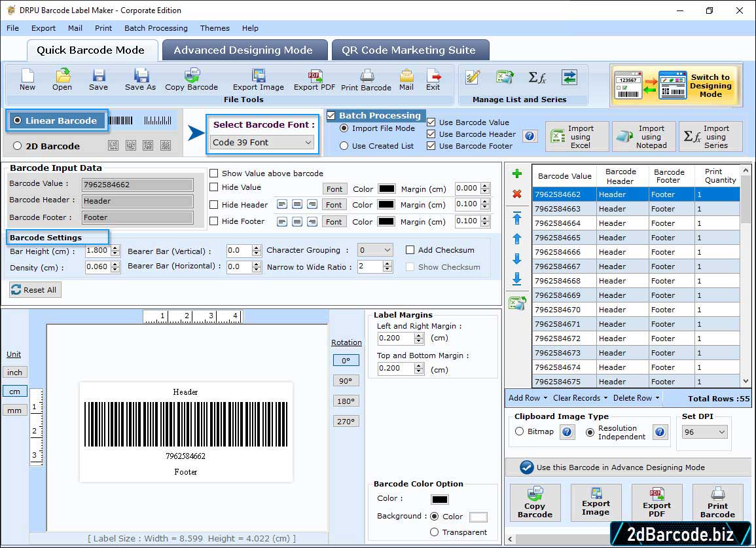
Task: Click the Export PDF toolbar icon
Action: (314, 80)
